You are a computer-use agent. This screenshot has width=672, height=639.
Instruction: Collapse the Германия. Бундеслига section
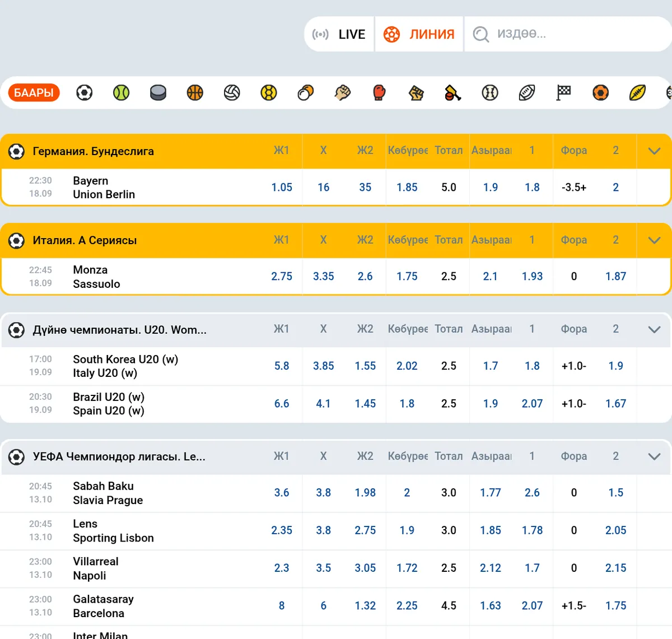(654, 151)
